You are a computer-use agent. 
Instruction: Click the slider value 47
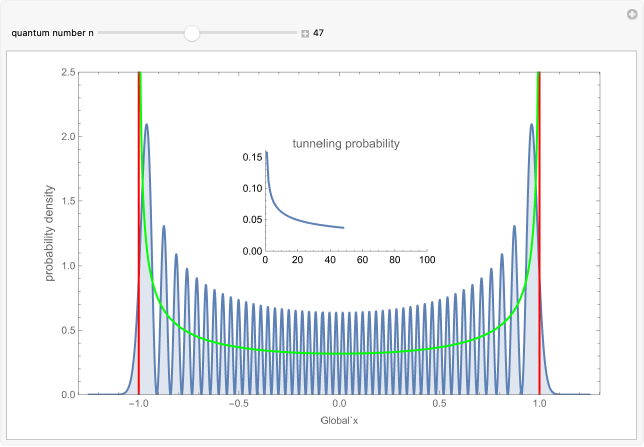pyautogui.click(x=319, y=33)
